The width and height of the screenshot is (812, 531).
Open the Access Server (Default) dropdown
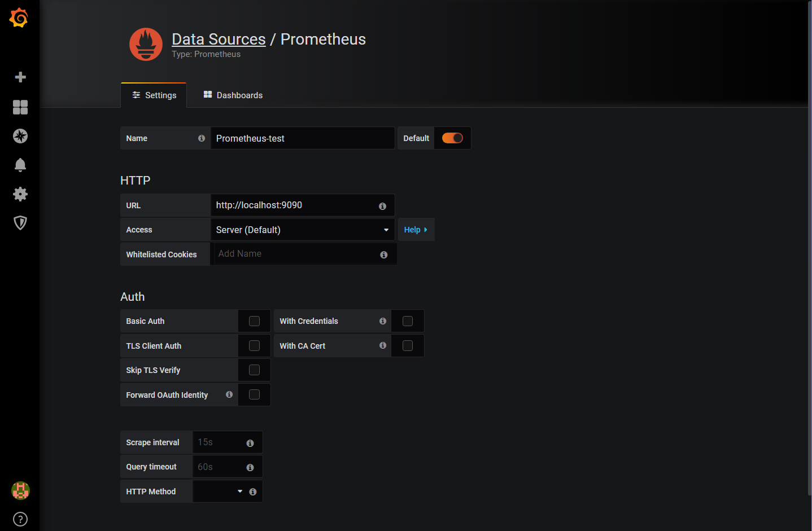pyautogui.click(x=303, y=230)
